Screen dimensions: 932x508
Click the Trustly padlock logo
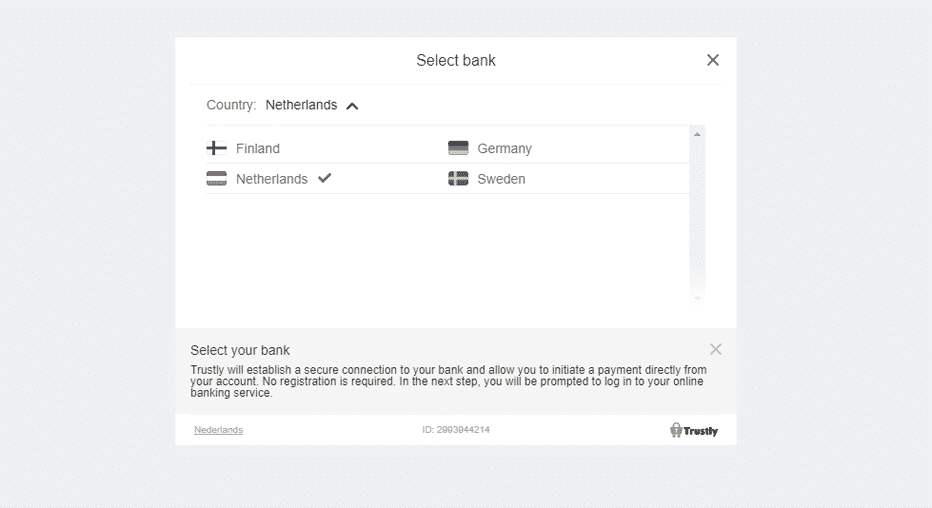[x=676, y=430]
